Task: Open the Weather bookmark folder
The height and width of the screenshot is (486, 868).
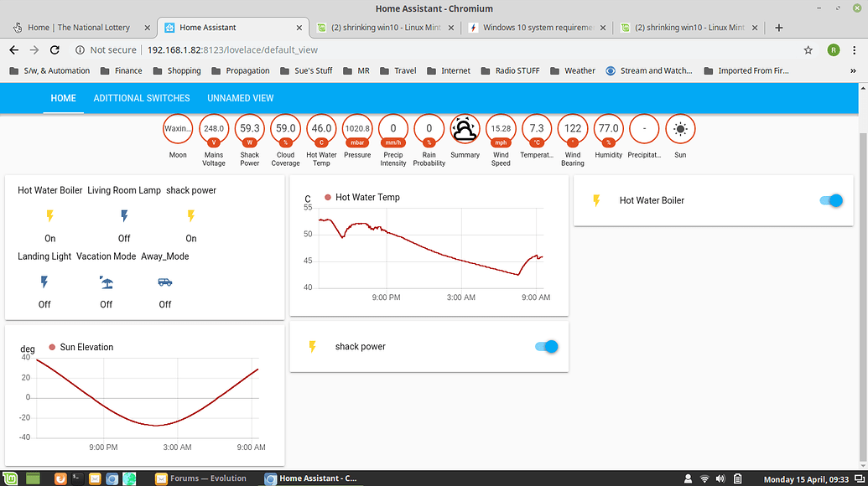Action: [573, 70]
